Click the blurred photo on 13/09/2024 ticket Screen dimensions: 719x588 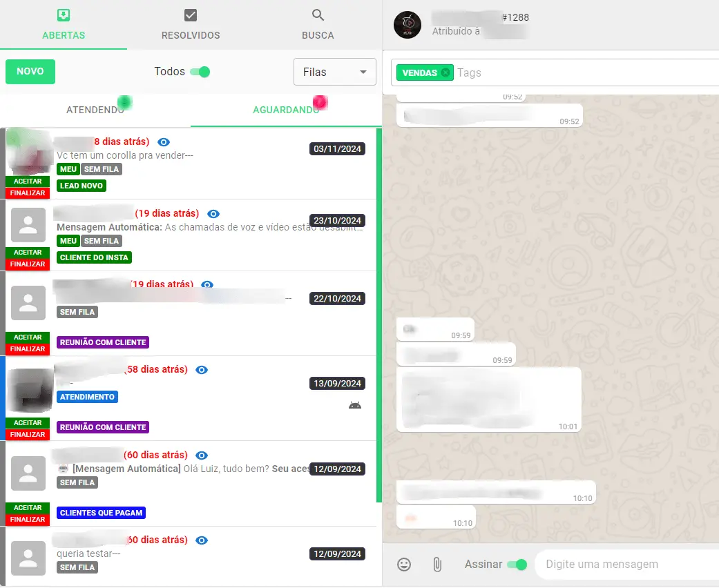tap(30, 391)
